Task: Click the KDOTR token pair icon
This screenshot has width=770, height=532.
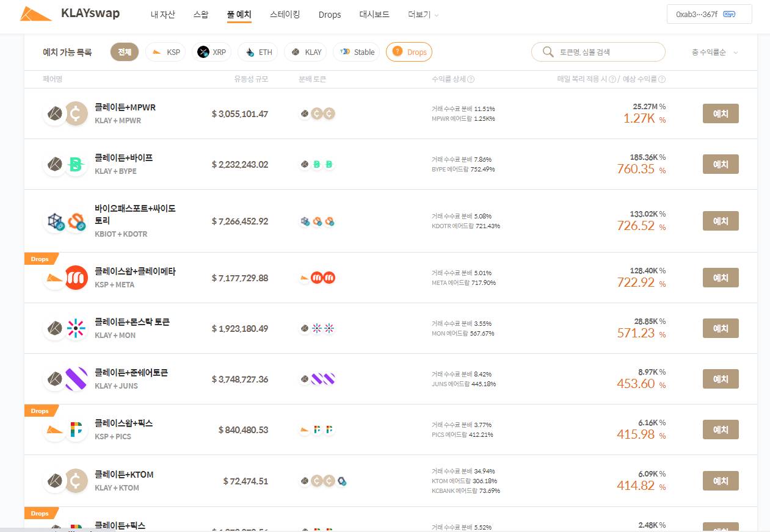Action: [76, 221]
